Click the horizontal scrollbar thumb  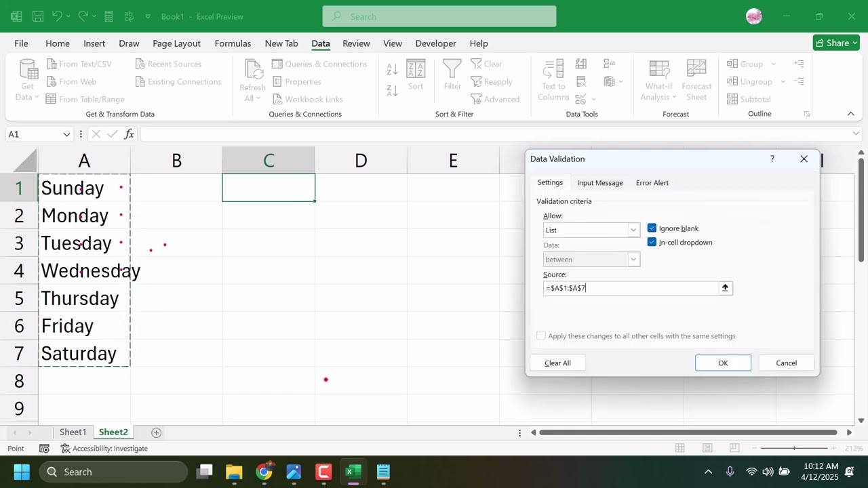coord(688,432)
